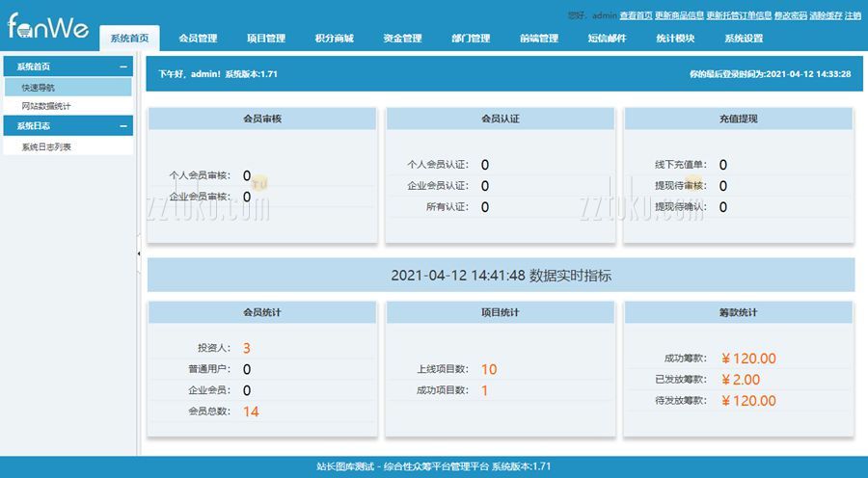Click the fanWe logo
This screenshot has width=868, height=478.
click(48, 27)
